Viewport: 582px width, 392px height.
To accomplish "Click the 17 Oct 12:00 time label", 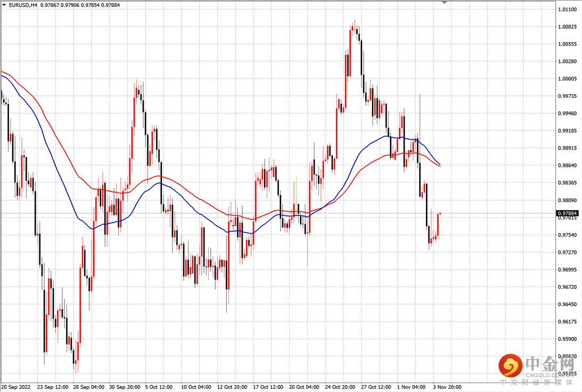I will coord(268,387).
